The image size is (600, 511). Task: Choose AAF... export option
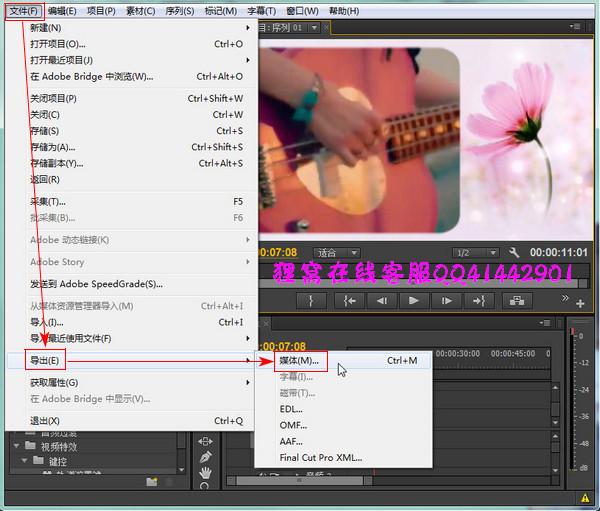point(344,441)
